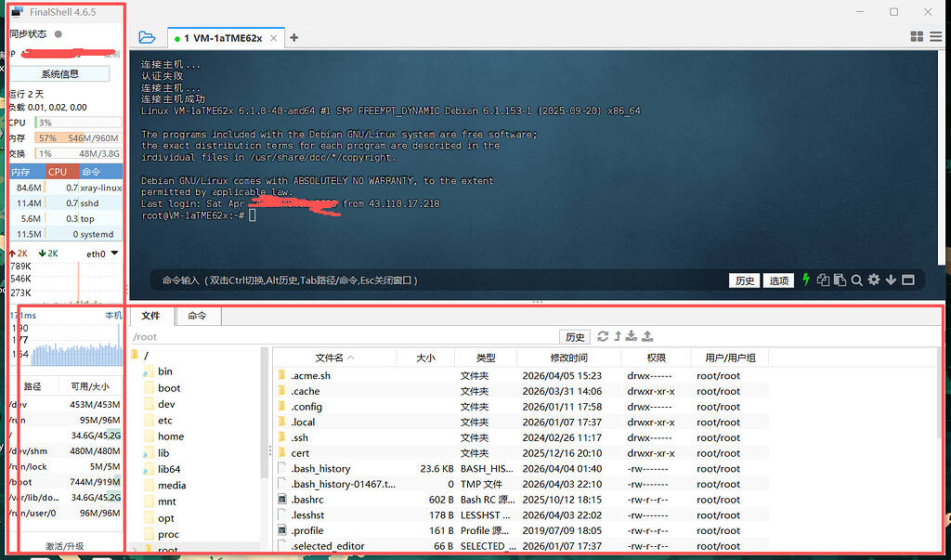Click the file upload icon
This screenshot has height=560, width=951.
tap(647, 336)
